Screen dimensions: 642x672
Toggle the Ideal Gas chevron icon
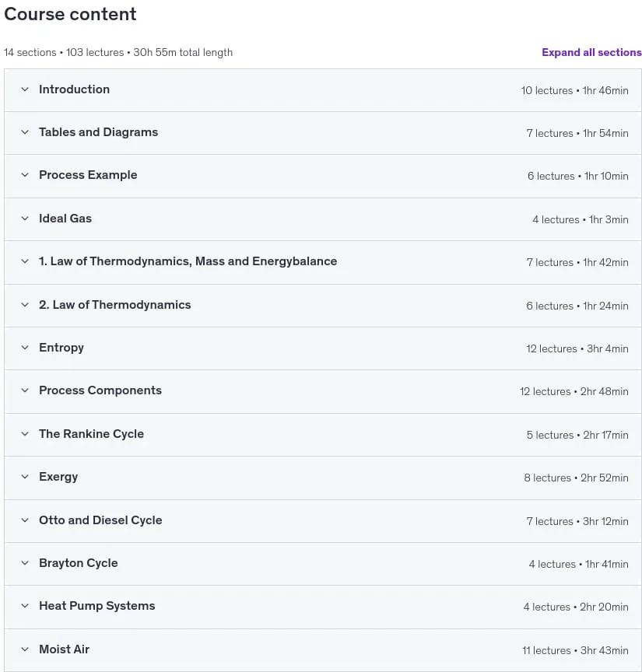coord(25,218)
